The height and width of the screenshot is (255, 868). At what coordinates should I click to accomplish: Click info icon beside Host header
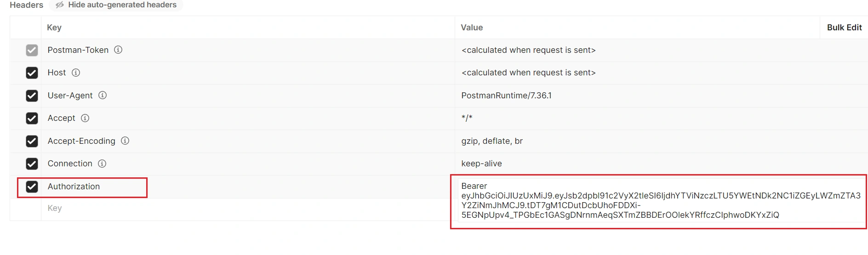76,73
